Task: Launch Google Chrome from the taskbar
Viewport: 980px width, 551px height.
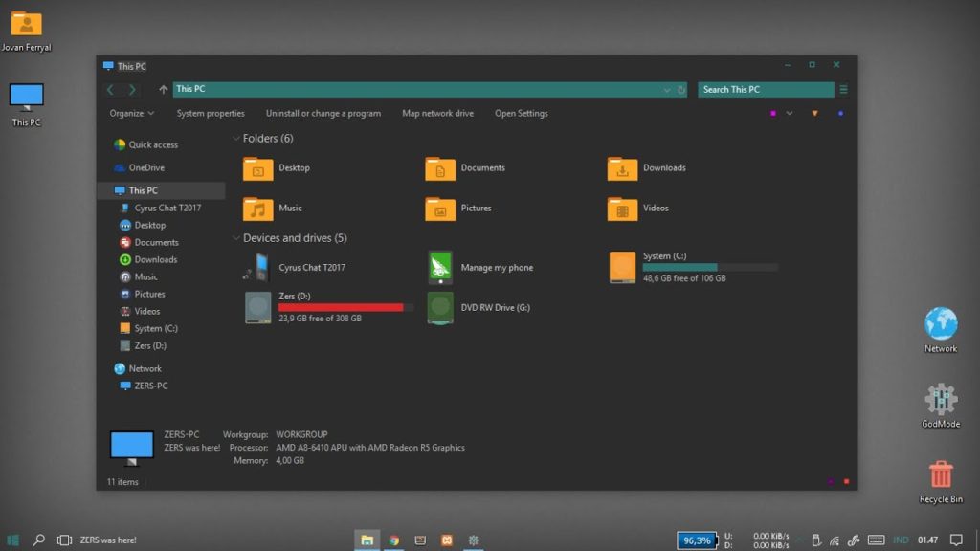Action: tap(394, 540)
